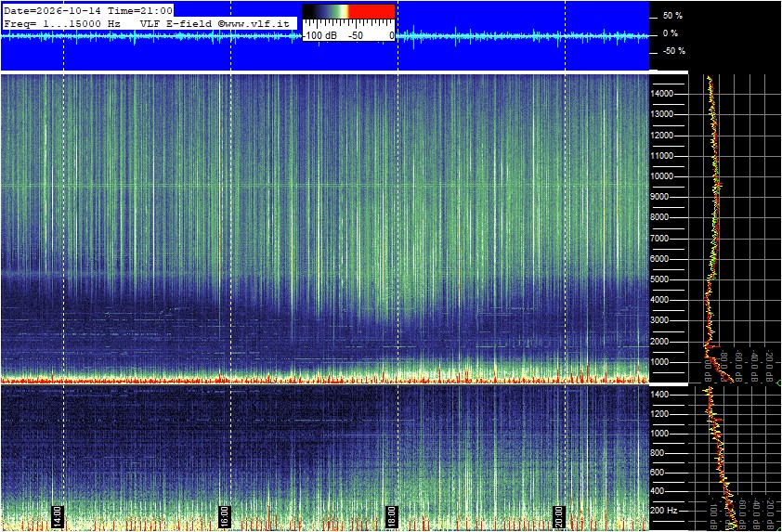Image resolution: width=782 pixels, height=532 pixels.
Task: Click the '-50' color scale label
Action: pos(355,35)
